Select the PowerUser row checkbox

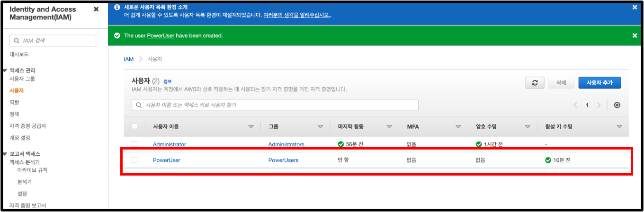point(134,160)
